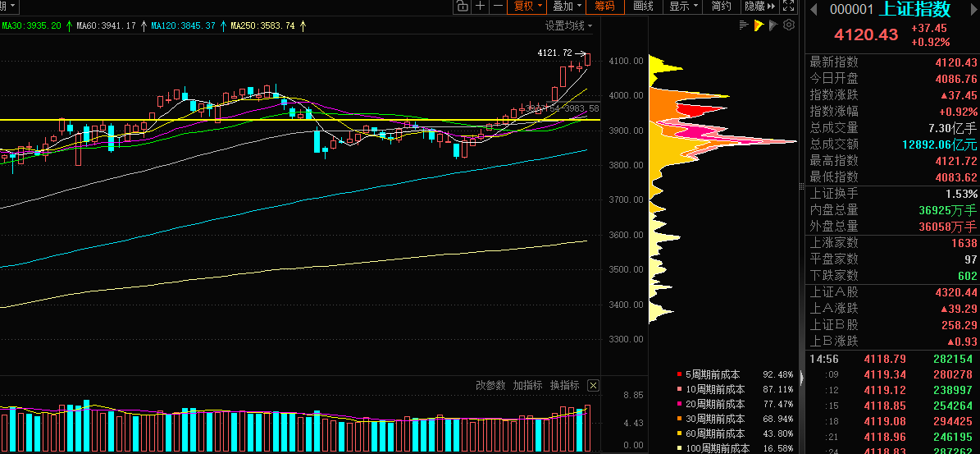The width and height of the screenshot is (980, 454).
Task: Open the 设置均线 moving average settings dropdown
Action: pos(569,25)
